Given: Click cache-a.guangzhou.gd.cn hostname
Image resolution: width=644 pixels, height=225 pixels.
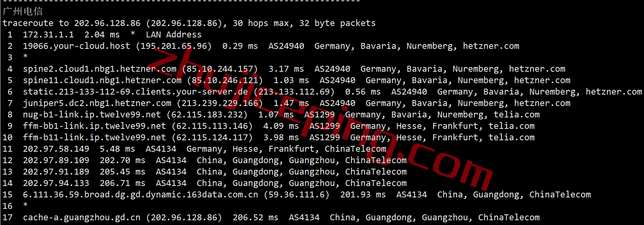Looking at the screenshot, I should pyautogui.click(x=82, y=218).
